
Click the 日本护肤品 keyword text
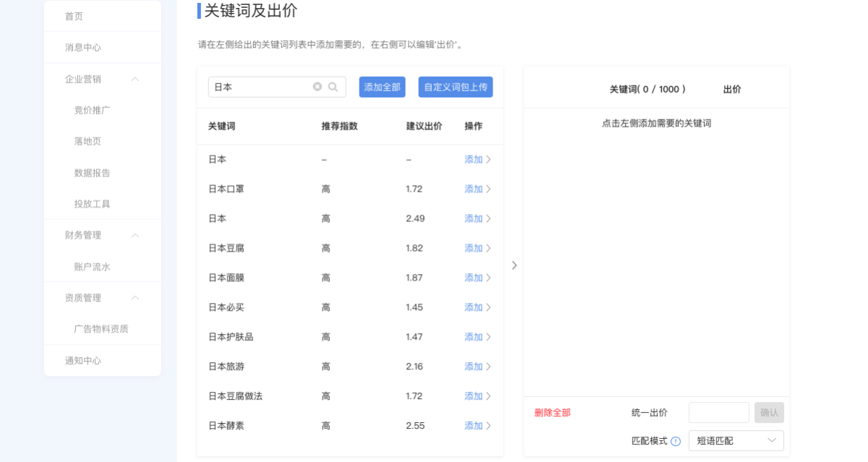(231, 337)
